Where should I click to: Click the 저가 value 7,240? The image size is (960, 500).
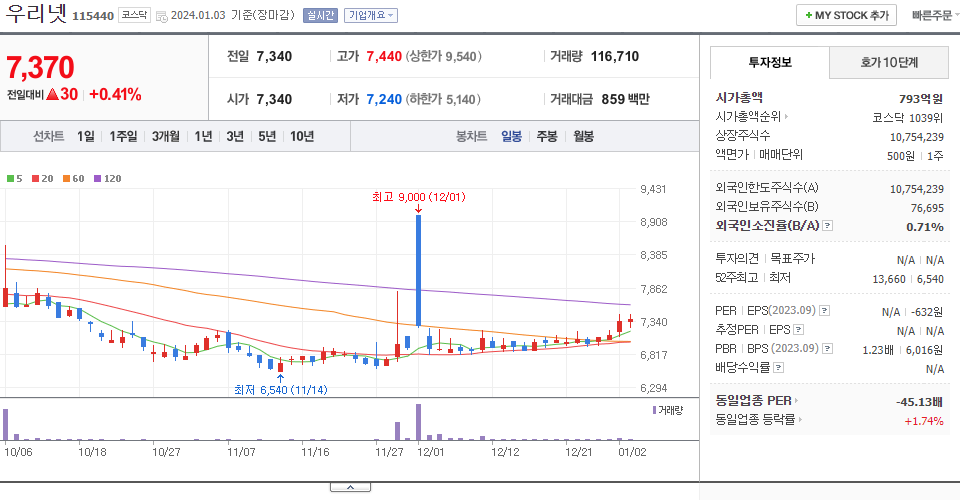(x=384, y=99)
